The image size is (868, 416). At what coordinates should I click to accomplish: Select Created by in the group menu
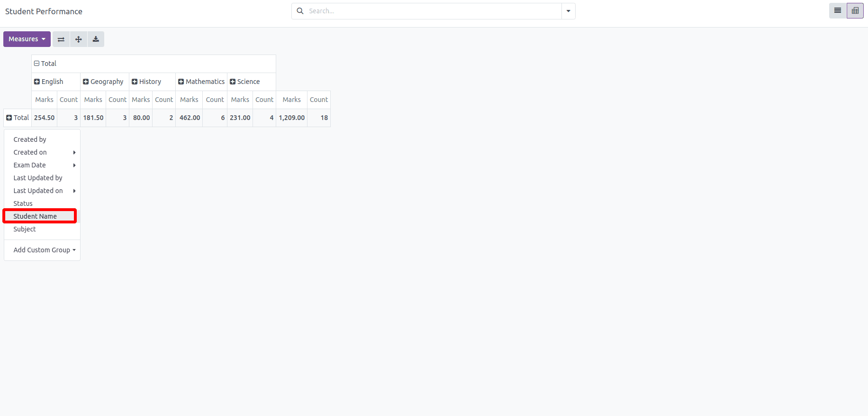[x=42, y=139]
